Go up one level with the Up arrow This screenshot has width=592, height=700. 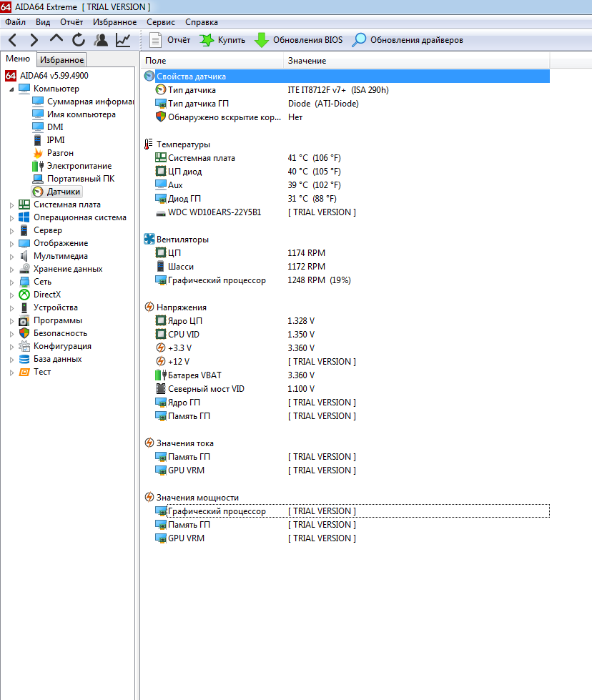pos(56,39)
